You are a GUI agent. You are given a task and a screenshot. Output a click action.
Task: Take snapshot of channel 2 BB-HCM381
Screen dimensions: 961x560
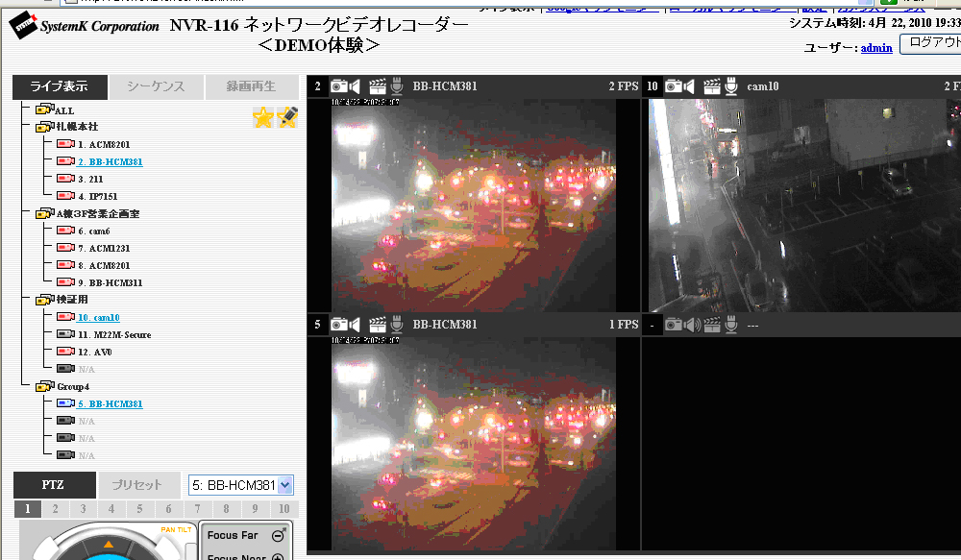click(x=339, y=86)
